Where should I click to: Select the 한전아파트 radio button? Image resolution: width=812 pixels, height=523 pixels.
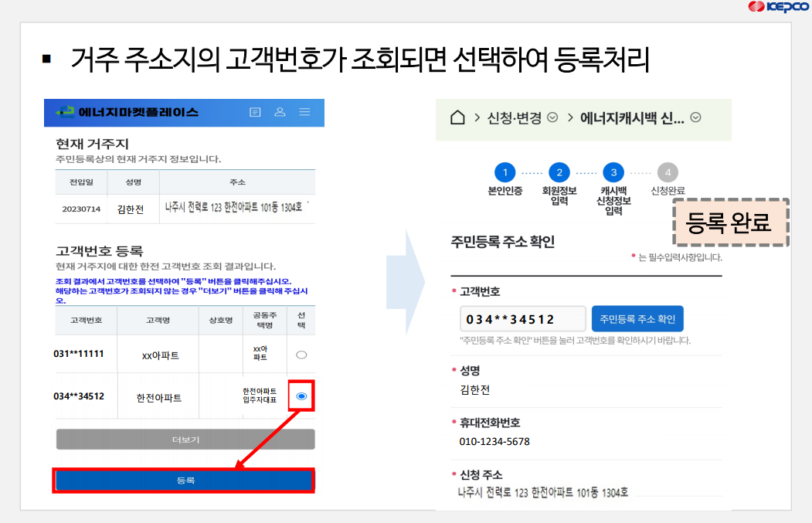click(301, 396)
